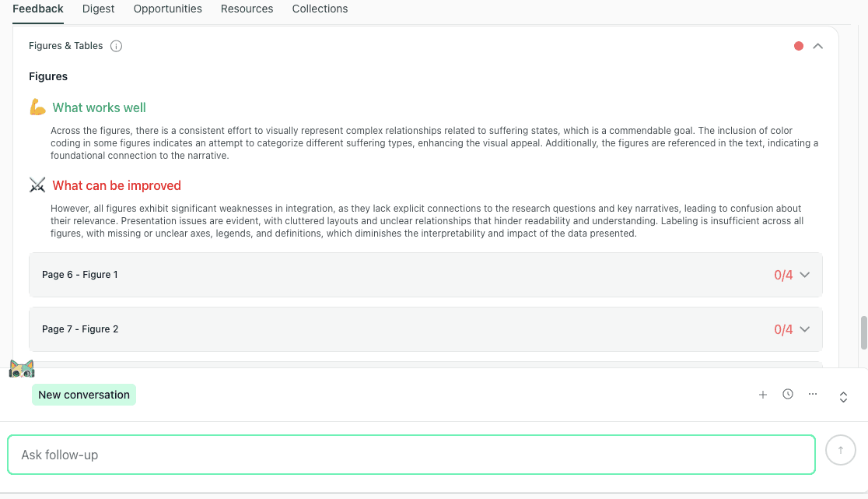Screen dimensions: 868x499
Task: Click the cat mascot avatar above the chat
Action: click(x=23, y=368)
